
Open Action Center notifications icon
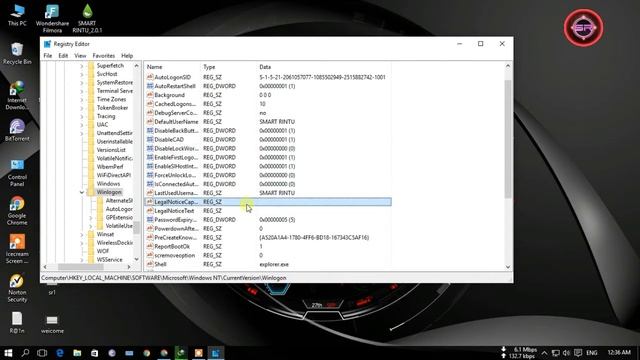click(578, 353)
